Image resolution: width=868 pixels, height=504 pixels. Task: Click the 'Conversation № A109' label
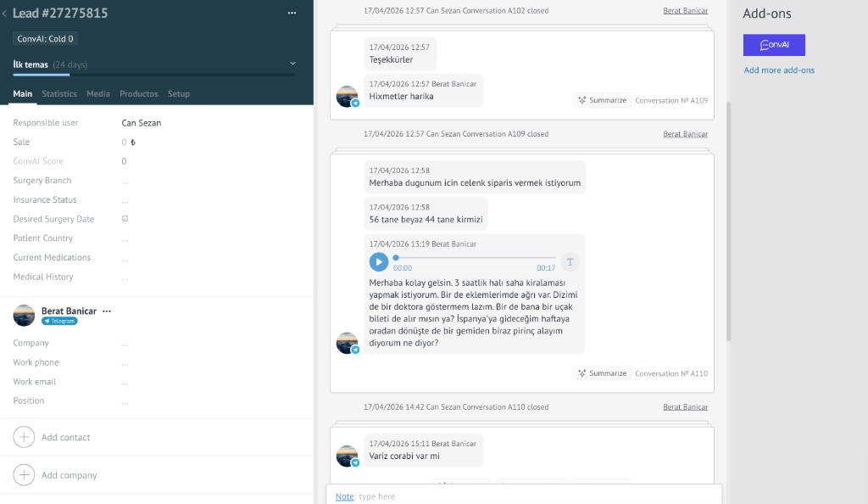pos(671,101)
